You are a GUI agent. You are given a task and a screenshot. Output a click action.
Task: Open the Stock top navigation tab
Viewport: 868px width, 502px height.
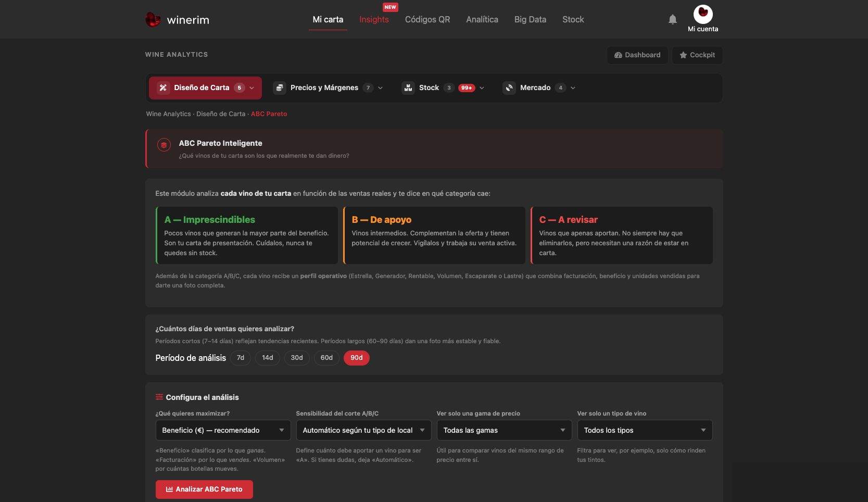pos(573,19)
